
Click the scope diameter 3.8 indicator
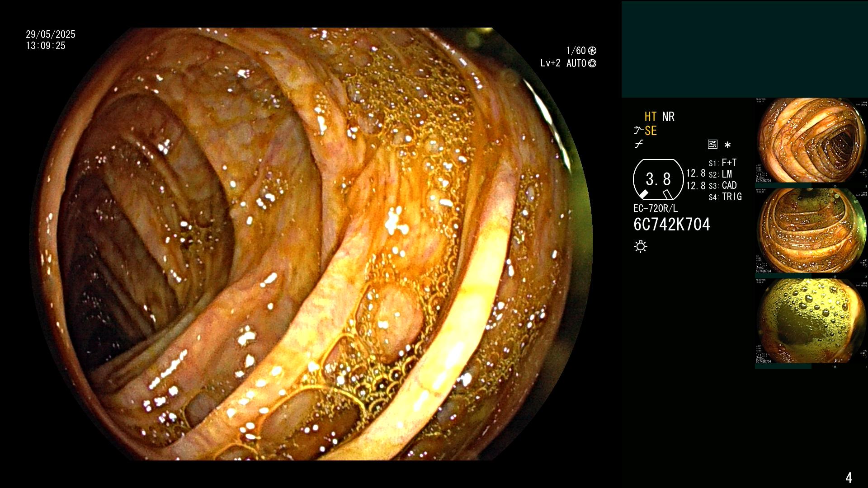(658, 179)
